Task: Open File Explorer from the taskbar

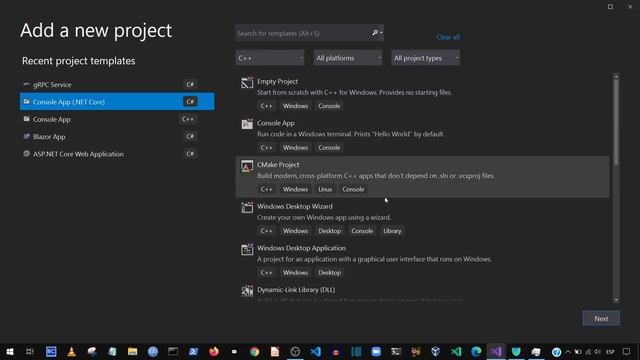Action: [x=132, y=351]
